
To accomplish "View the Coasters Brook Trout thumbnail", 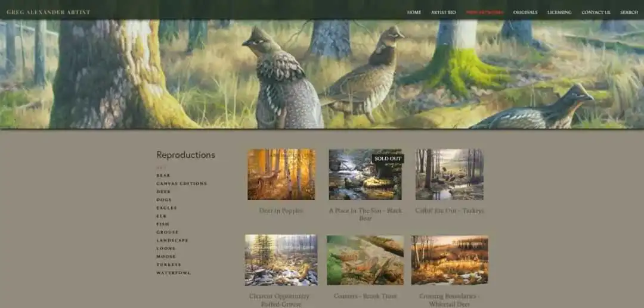I will tap(365, 260).
